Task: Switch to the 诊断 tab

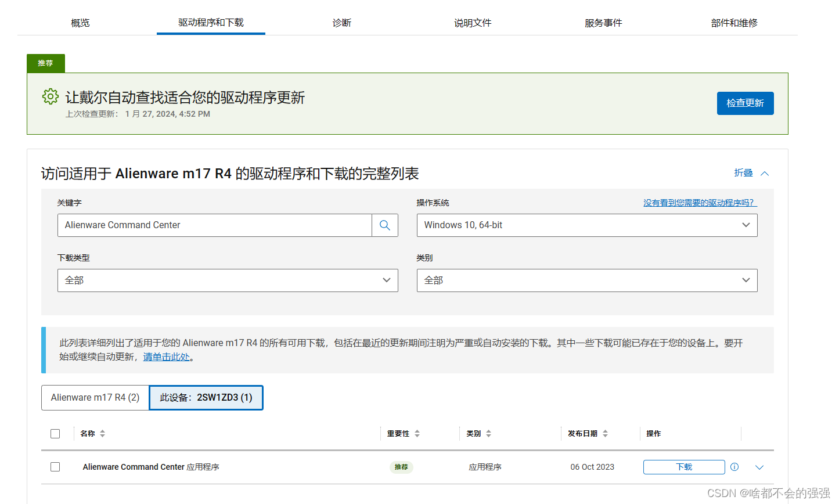Action: tap(342, 23)
